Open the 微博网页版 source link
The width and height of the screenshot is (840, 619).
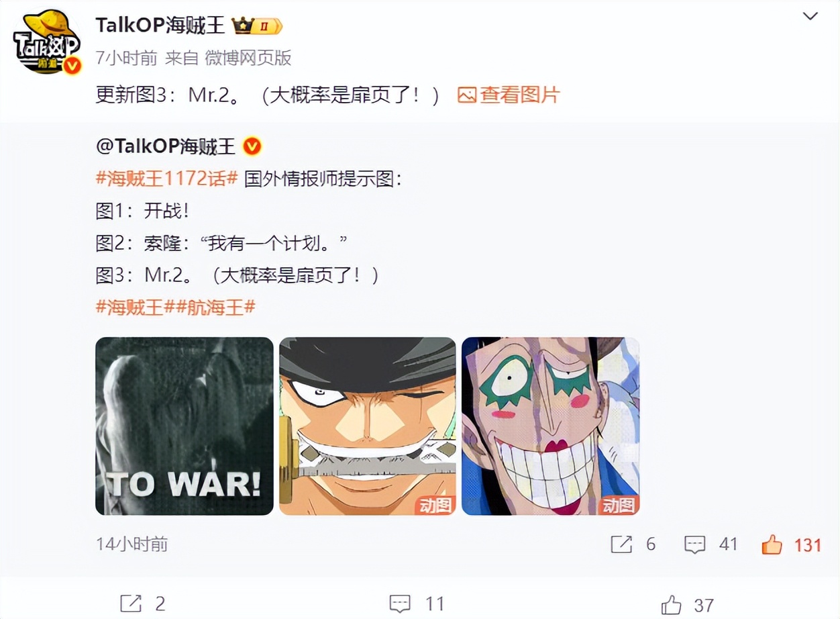248,58
